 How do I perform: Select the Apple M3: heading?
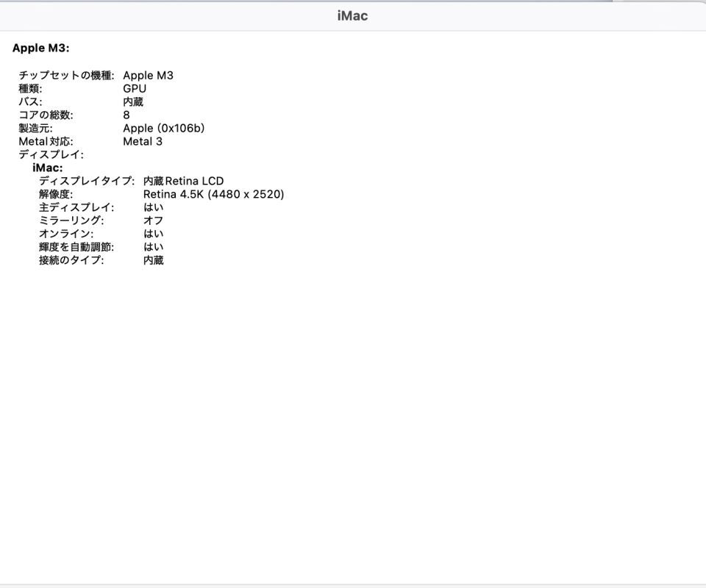(x=41, y=48)
